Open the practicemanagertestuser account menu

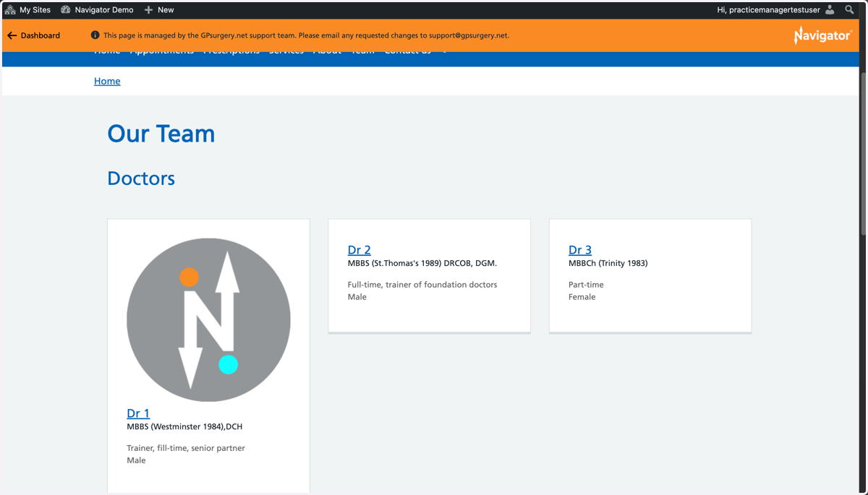point(775,10)
